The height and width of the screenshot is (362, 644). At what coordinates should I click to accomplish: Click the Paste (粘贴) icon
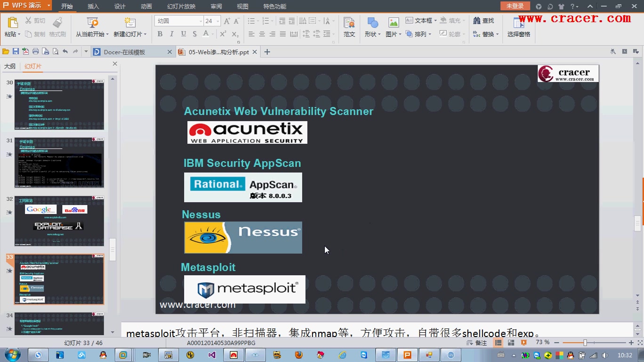tap(12, 22)
